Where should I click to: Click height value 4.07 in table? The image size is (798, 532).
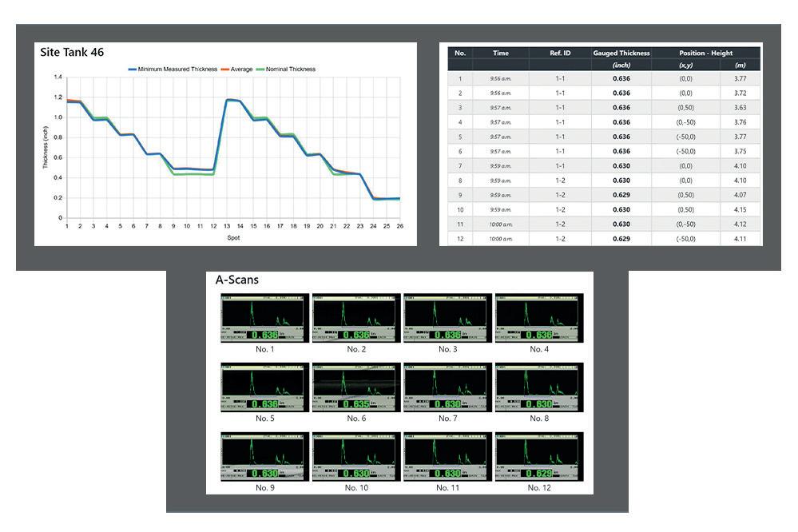click(x=740, y=195)
